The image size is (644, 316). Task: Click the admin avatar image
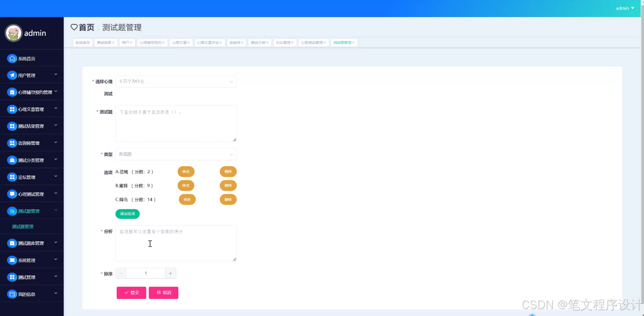point(14,33)
